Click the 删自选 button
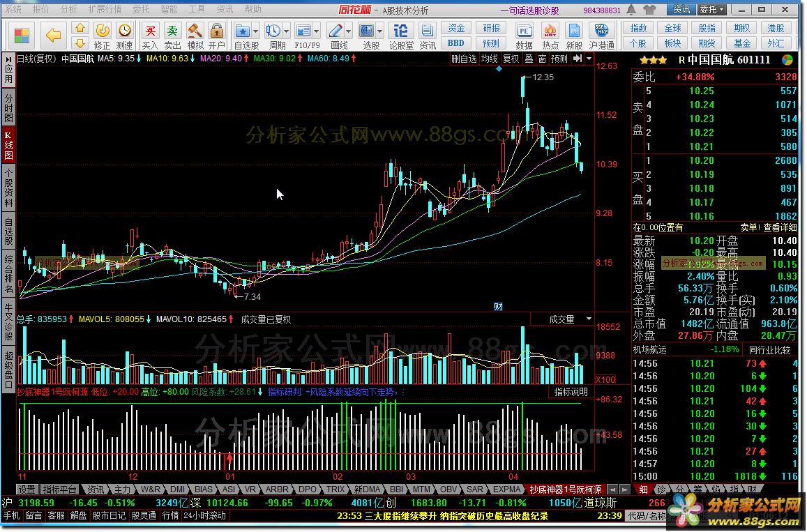The height and width of the screenshot is (532, 807). pos(464,59)
